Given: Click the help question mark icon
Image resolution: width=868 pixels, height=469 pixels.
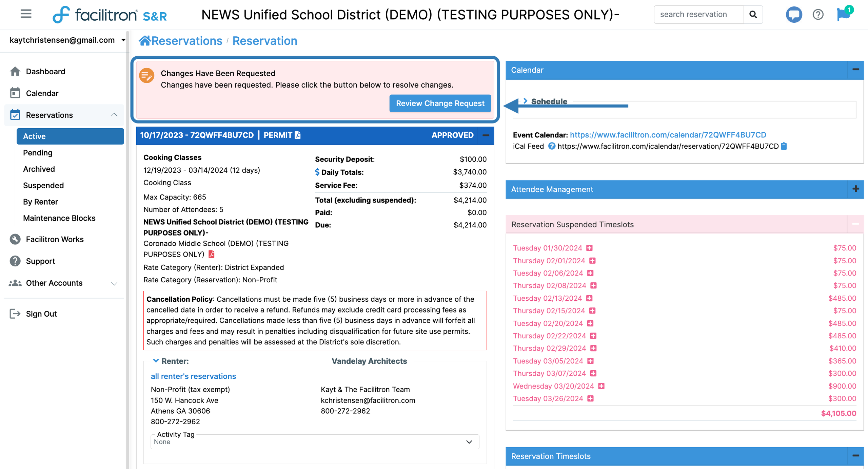Looking at the screenshot, I should (x=818, y=15).
